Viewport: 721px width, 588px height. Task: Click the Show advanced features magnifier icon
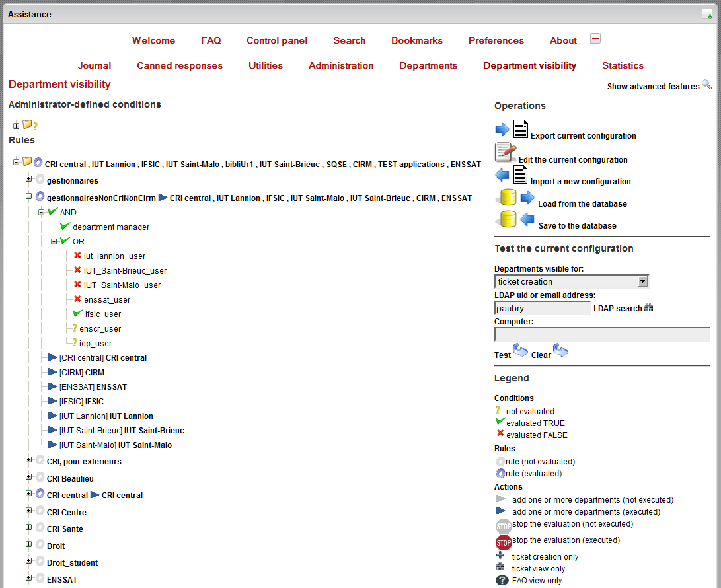706,85
